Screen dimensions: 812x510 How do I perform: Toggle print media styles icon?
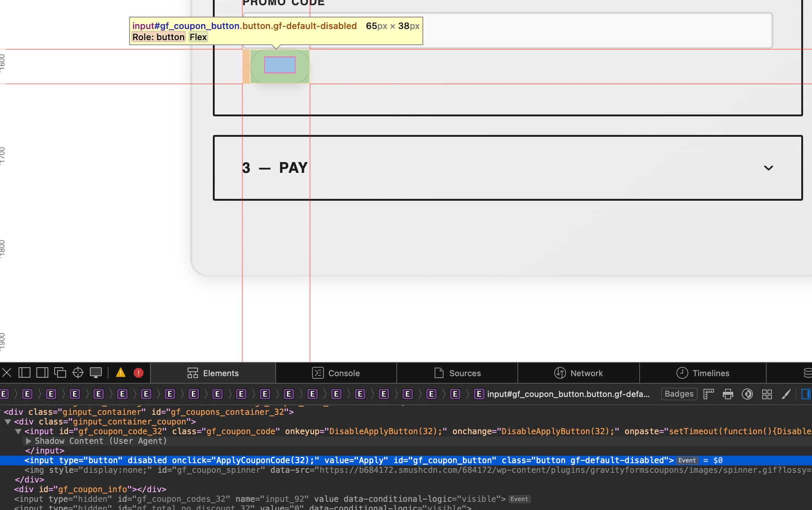tap(728, 394)
